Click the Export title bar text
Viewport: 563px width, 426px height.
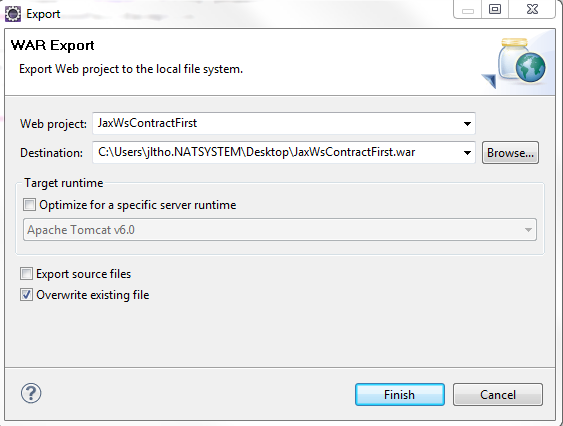coord(43,14)
